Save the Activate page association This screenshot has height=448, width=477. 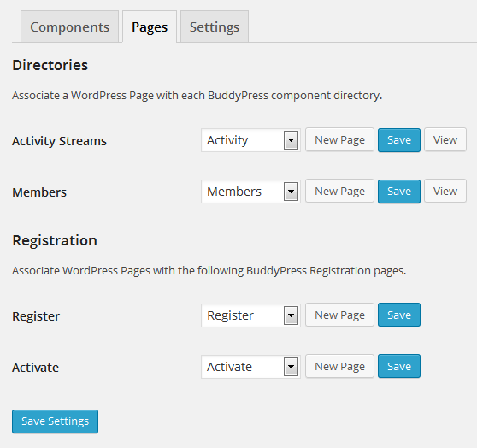point(399,366)
